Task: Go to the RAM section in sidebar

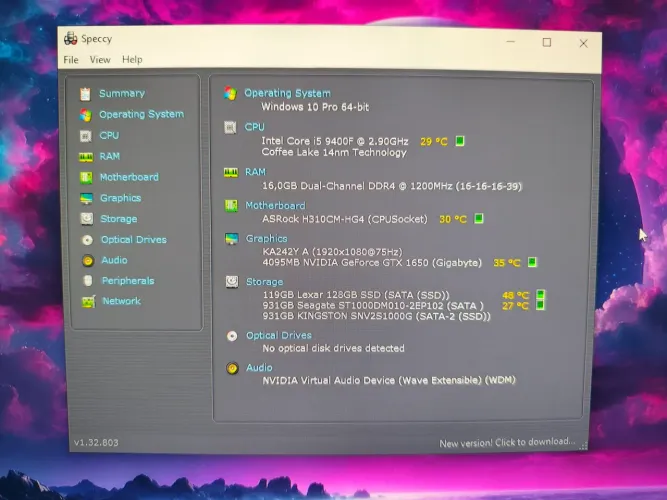Action: [x=110, y=157]
